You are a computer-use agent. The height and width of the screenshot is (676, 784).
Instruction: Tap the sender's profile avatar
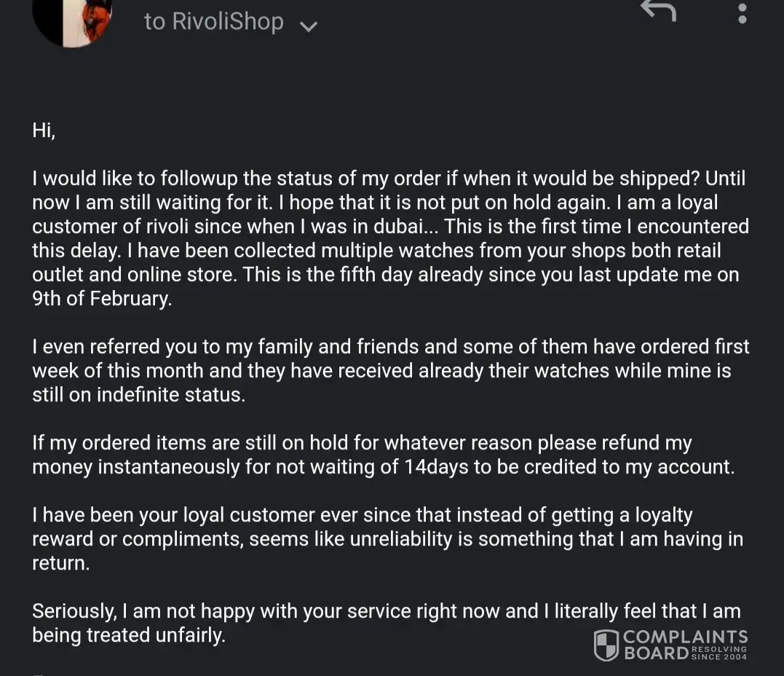click(x=73, y=19)
